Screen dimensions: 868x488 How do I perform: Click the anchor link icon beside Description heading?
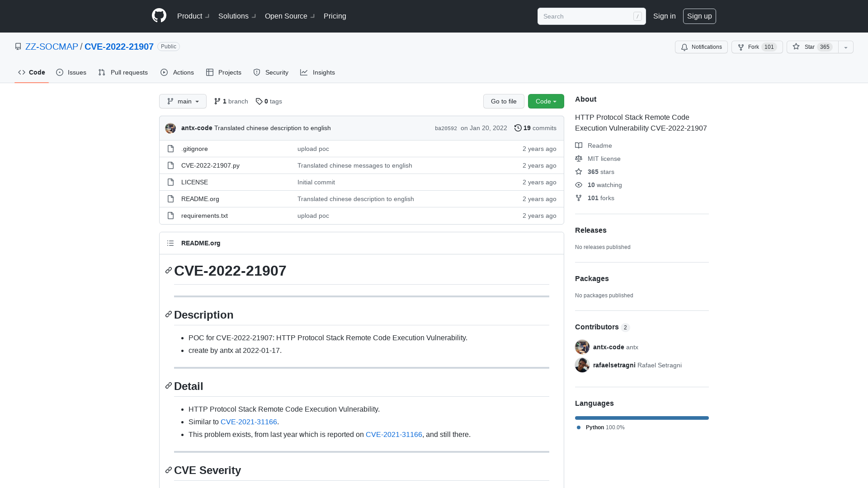pos(169,314)
